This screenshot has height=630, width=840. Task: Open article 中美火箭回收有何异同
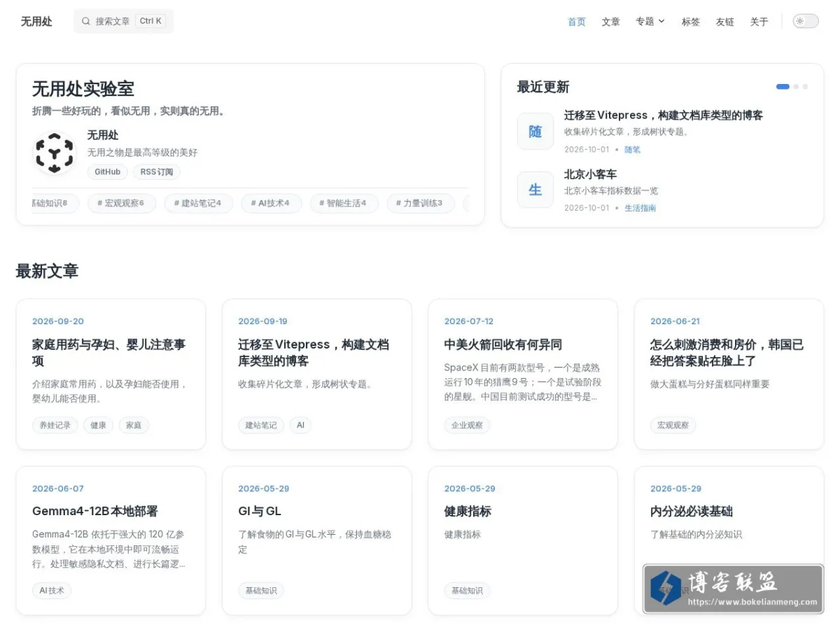click(503, 344)
